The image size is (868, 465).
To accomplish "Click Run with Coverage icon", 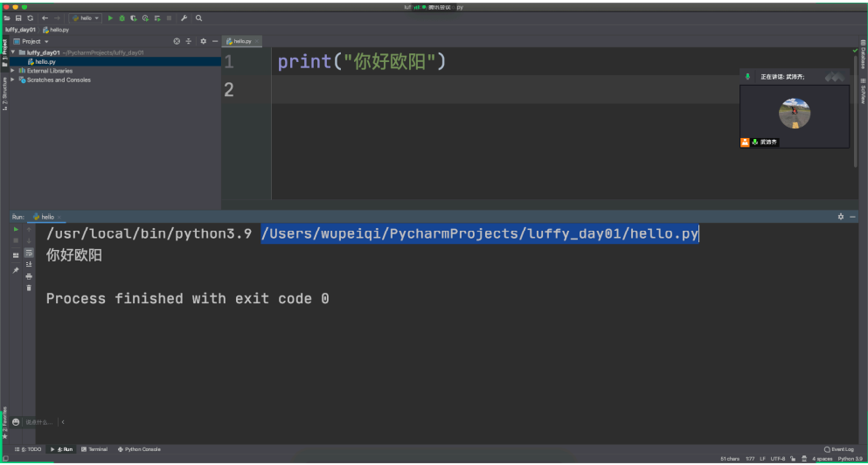I will click(134, 18).
